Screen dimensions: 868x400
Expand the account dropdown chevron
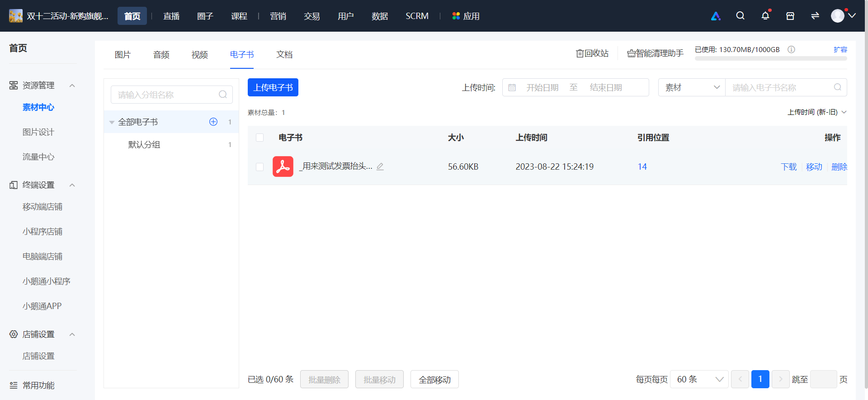click(852, 16)
